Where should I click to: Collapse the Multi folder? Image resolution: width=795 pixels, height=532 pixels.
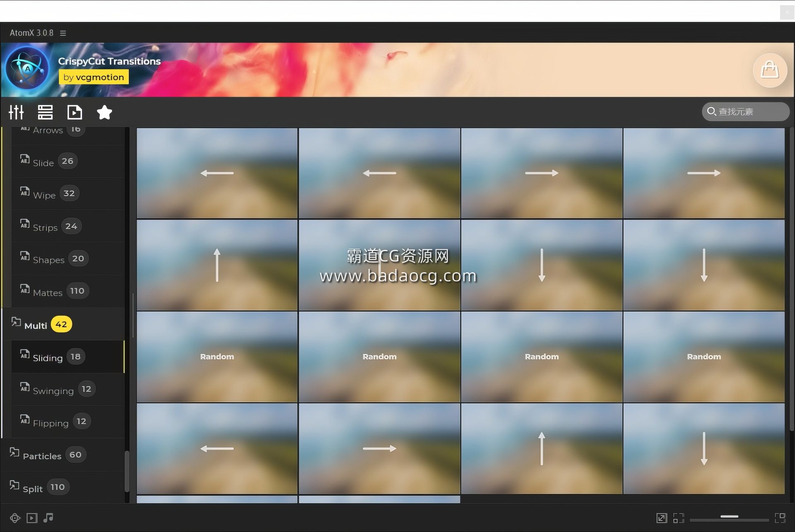pos(63,324)
